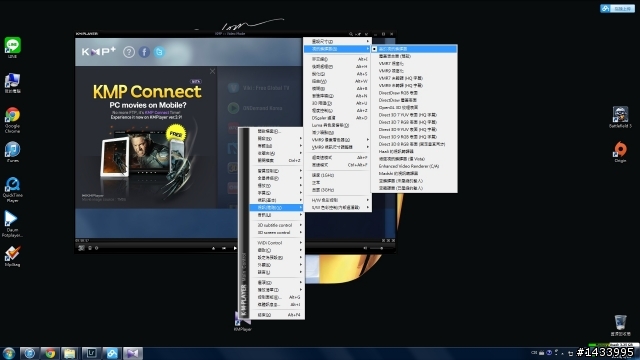Open Origin desktop shortcut

pos(620,152)
